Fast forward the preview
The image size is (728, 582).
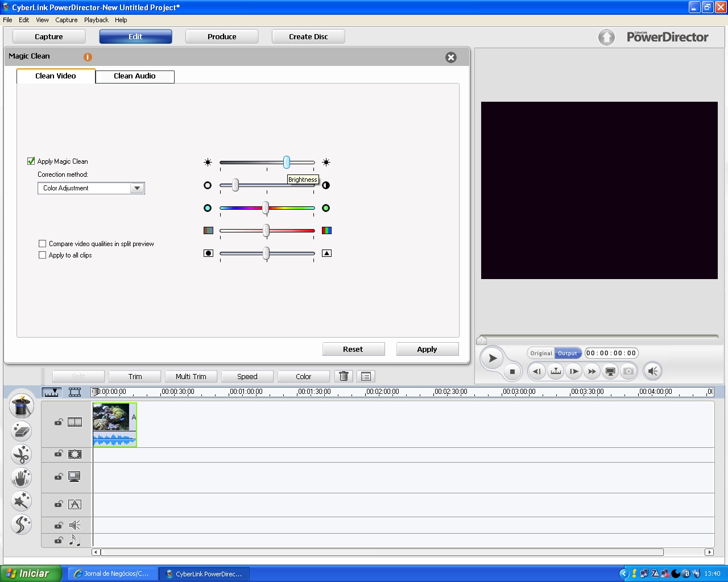pos(592,371)
